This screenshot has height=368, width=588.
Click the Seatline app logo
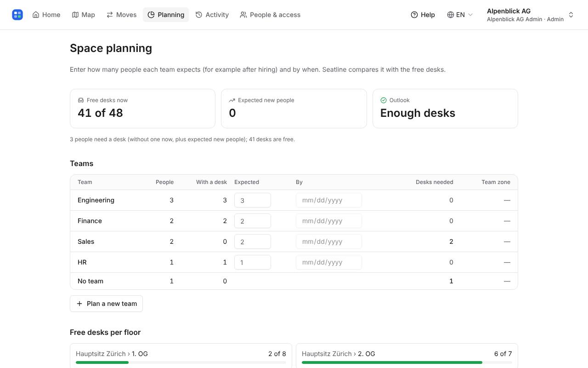coord(17,15)
